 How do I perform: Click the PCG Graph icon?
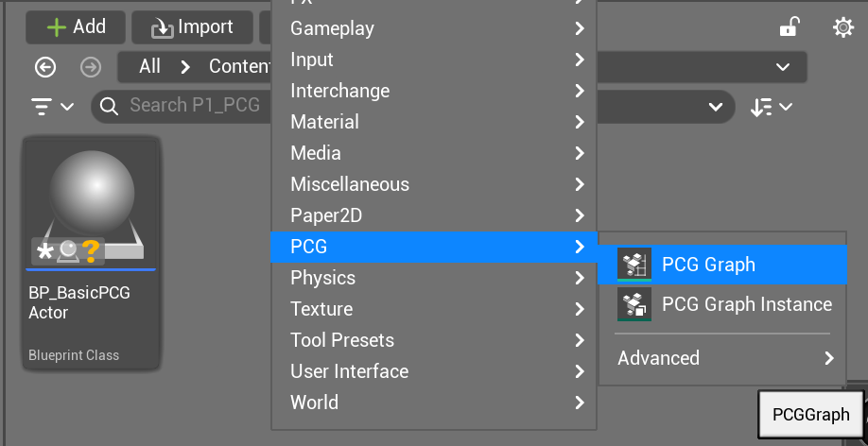(634, 265)
